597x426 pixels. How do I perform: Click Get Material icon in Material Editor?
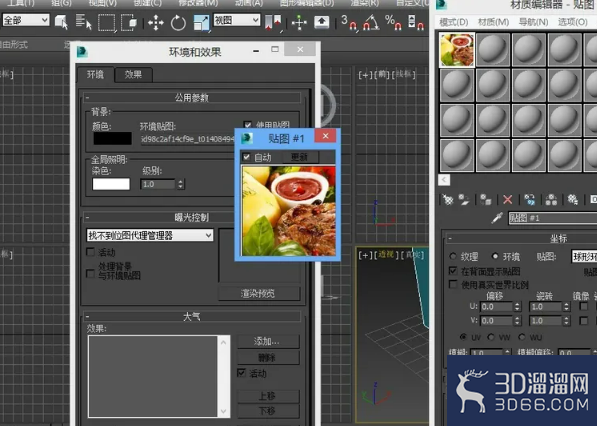tap(448, 199)
